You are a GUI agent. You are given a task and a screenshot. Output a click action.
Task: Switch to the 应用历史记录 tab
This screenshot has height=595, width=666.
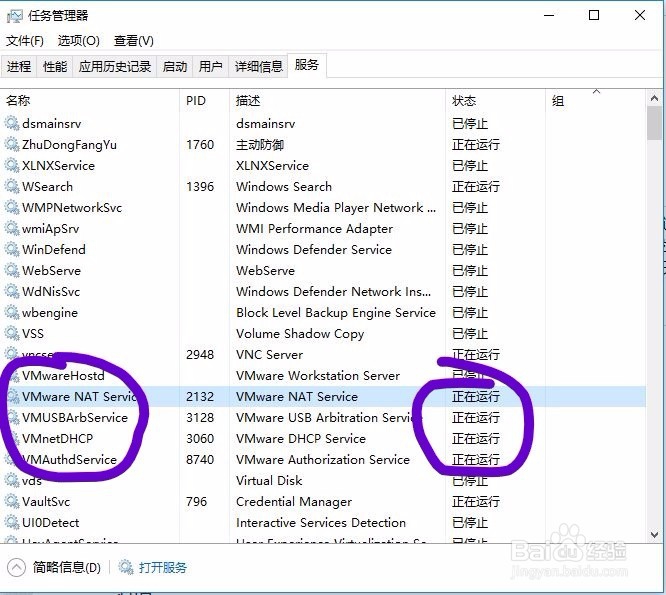point(115,67)
